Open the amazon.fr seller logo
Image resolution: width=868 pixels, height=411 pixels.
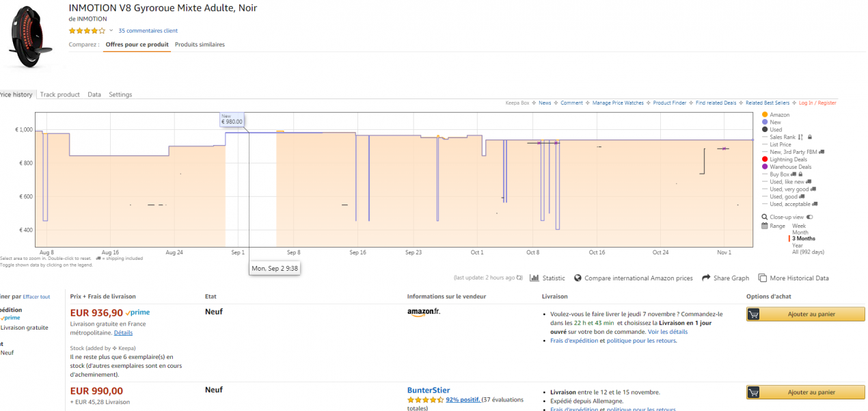coord(424,312)
